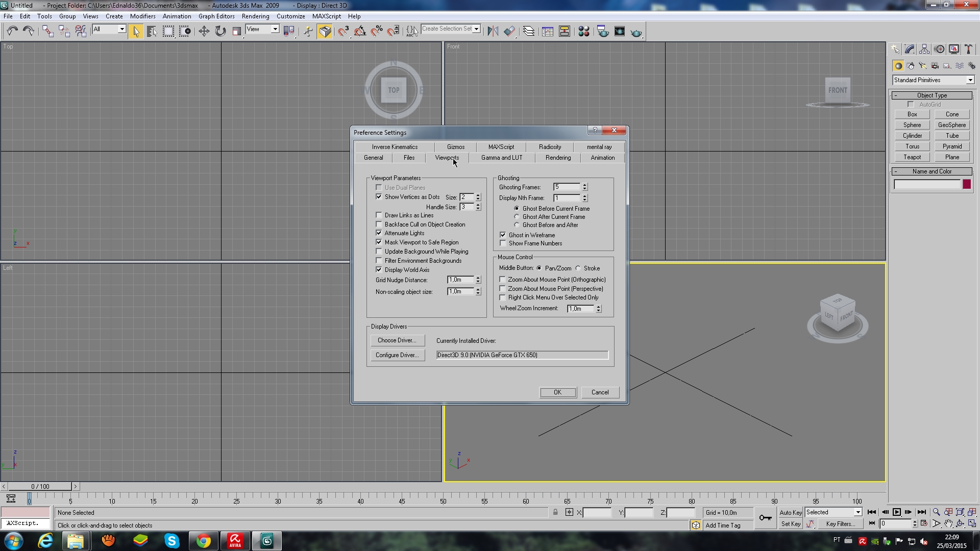Click the Mirror tool icon
The height and width of the screenshot is (551, 980).
[493, 31]
